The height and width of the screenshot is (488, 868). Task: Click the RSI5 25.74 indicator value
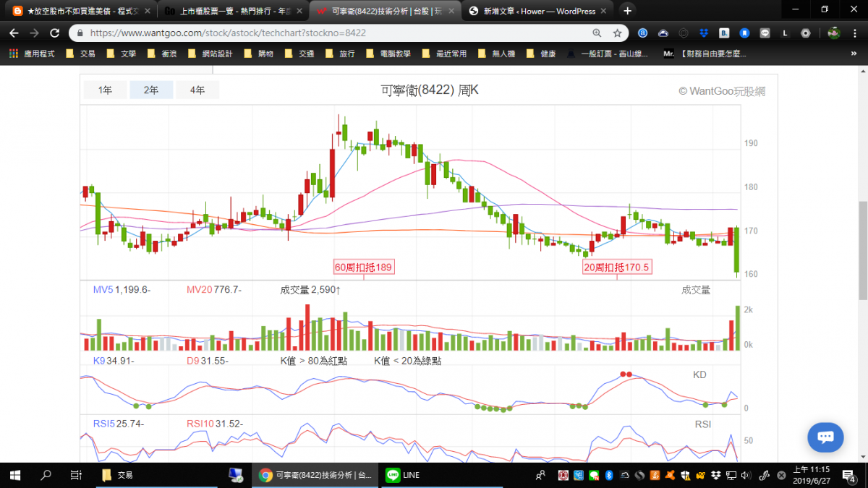[119, 424]
